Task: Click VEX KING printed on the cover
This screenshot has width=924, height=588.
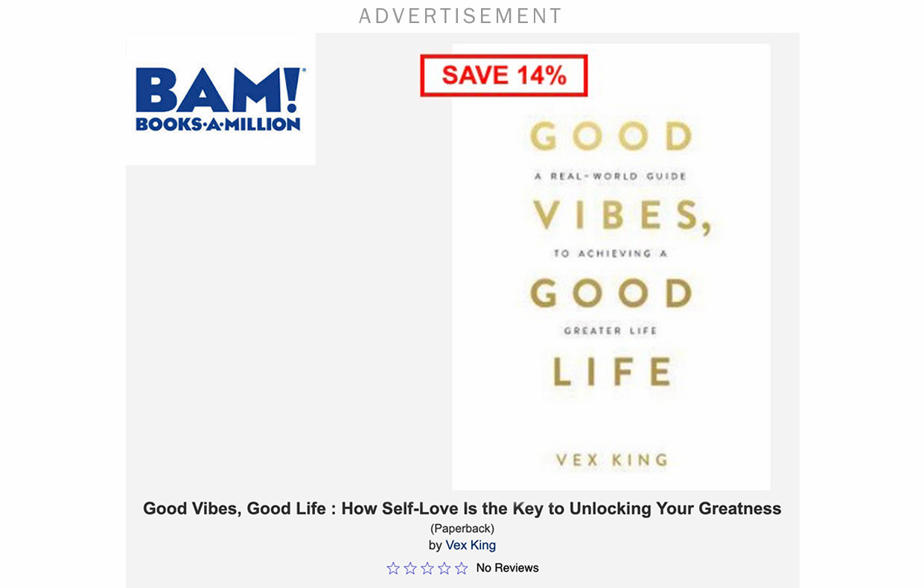Action: pyautogui.click(x=612, y=460)
